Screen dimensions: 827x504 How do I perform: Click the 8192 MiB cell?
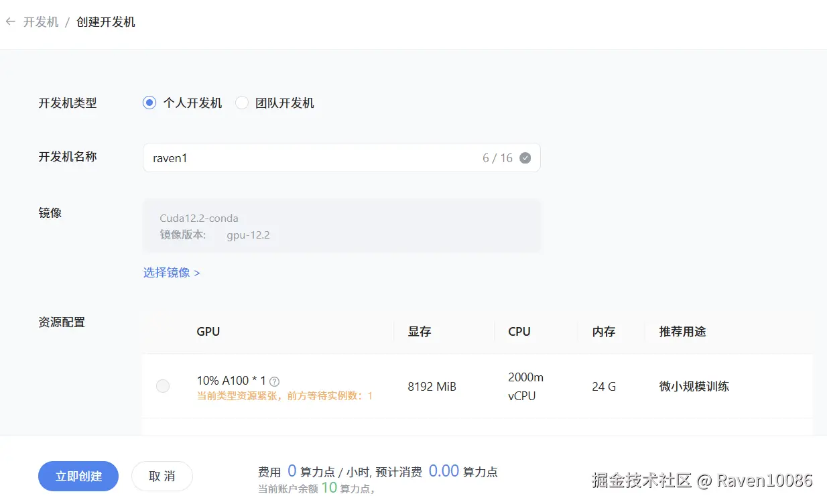pos(432,387)
